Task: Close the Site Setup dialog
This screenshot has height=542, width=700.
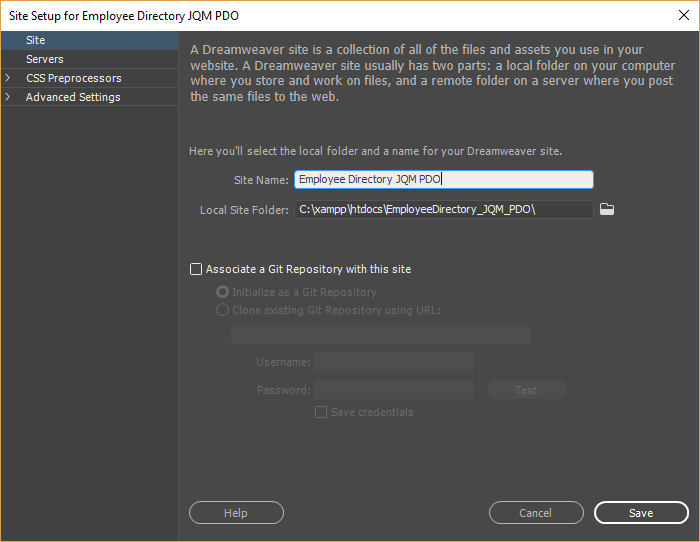Action: point(681,15)
